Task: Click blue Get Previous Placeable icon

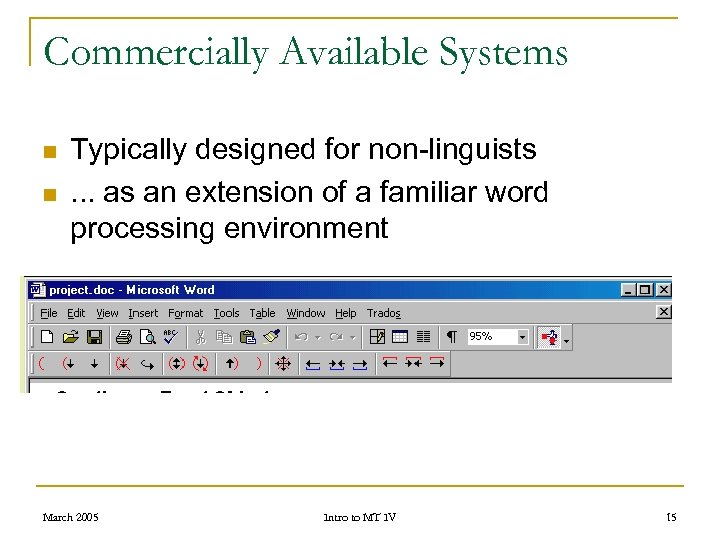Action: pos(313,365)
